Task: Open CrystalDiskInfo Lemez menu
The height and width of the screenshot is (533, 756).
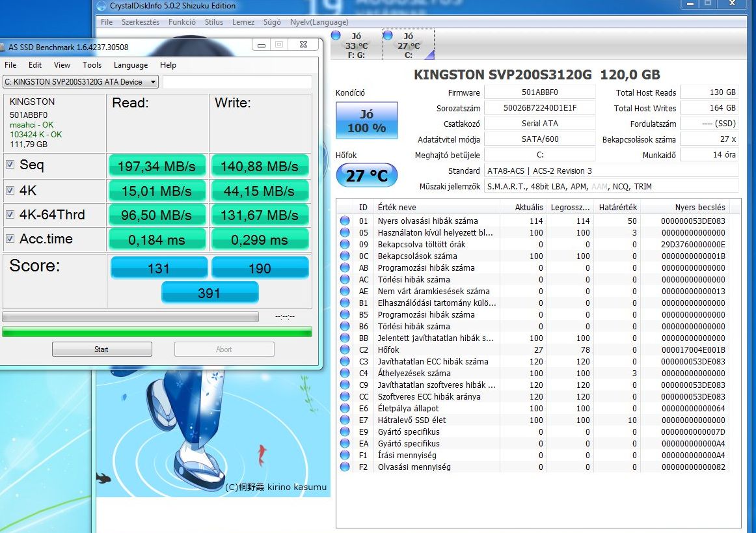Action: (243, 22)
